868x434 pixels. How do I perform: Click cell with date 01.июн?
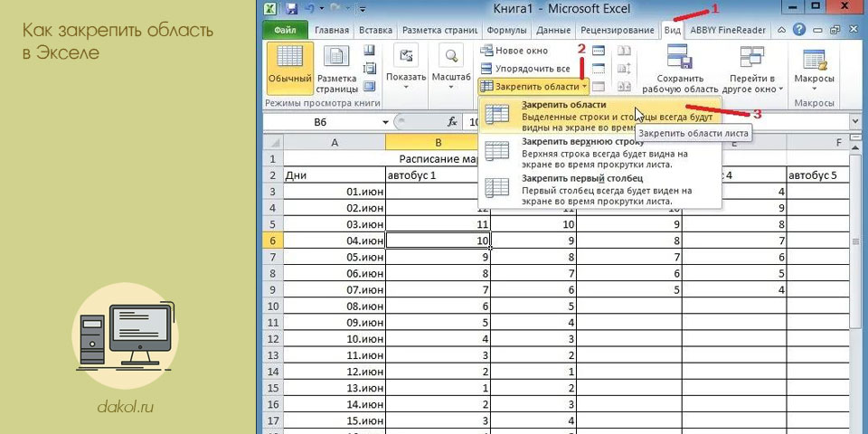click(x=335, y=192)
